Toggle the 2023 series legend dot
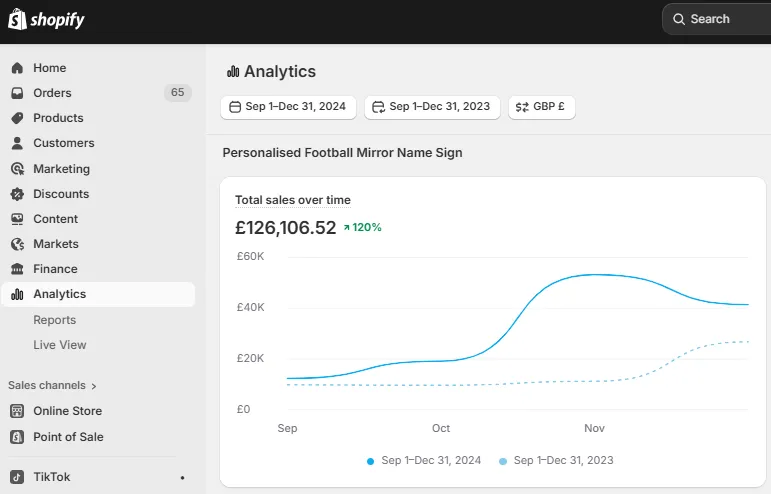This screenshot has height=494, width=771. click(503, 461)
